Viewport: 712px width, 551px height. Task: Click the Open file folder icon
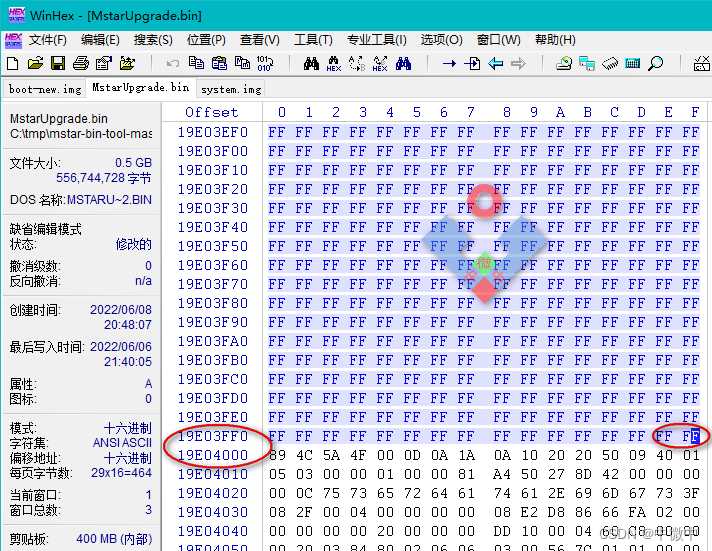[35, 63]
